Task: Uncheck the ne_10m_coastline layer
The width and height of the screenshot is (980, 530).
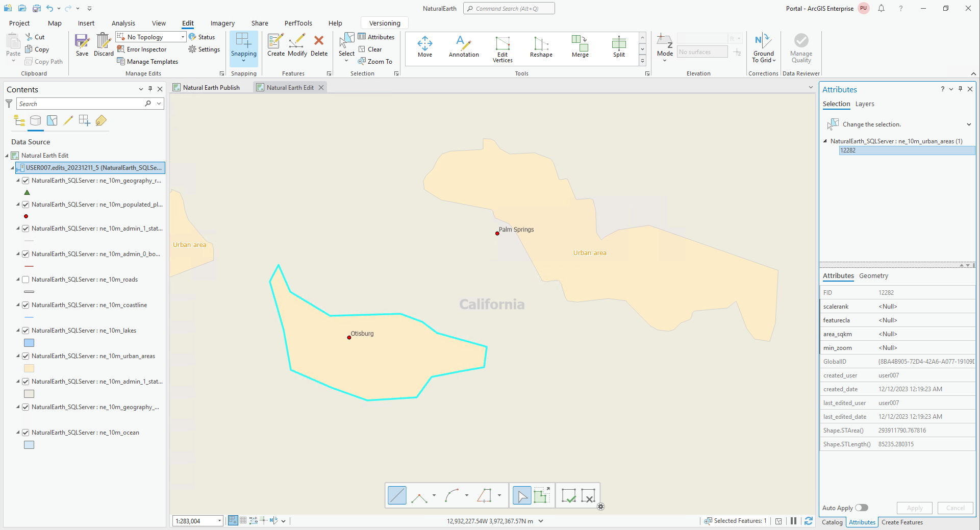Action: tap(26, 305)
